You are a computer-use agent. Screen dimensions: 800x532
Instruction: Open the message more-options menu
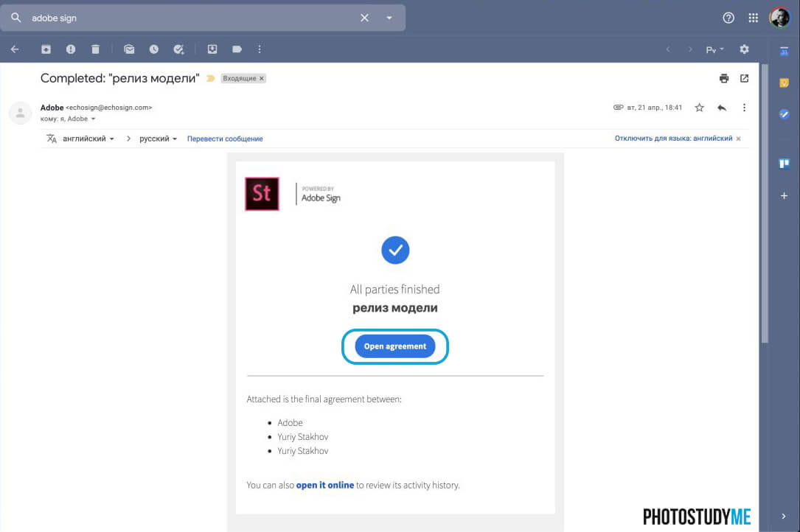click(745, 108)
